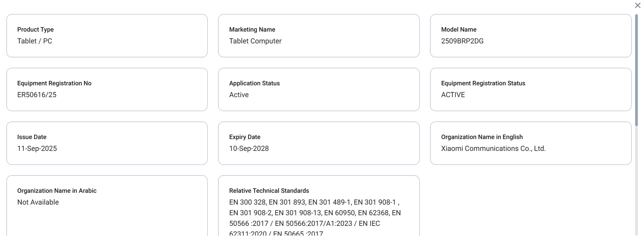Click the Tablet Computer marketing name value

coord(255,41)
